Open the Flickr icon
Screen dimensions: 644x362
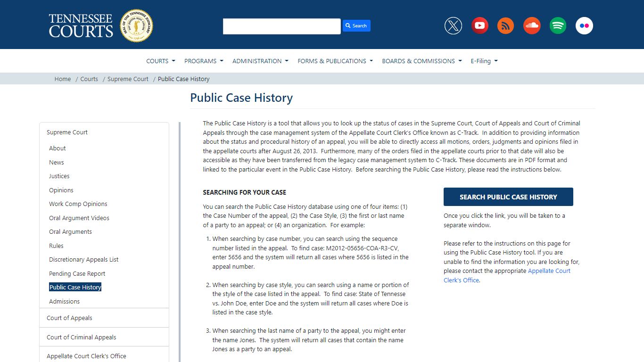[584, 25]
